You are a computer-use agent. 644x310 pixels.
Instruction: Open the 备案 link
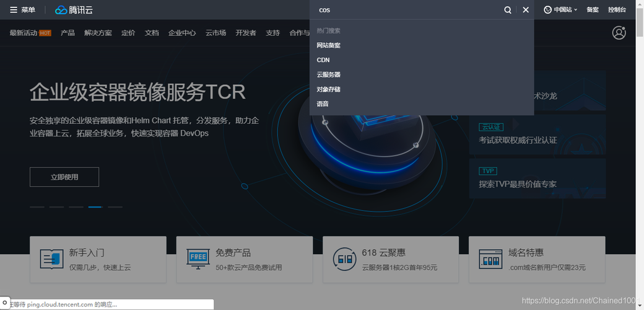(x=593, y=10)
